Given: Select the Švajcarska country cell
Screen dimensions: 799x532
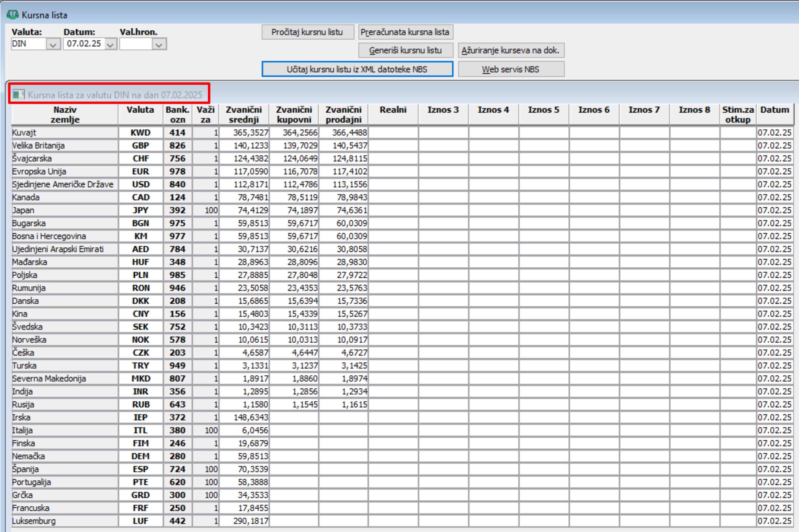Looking at the screenshot, I should [x=65, y=158].
